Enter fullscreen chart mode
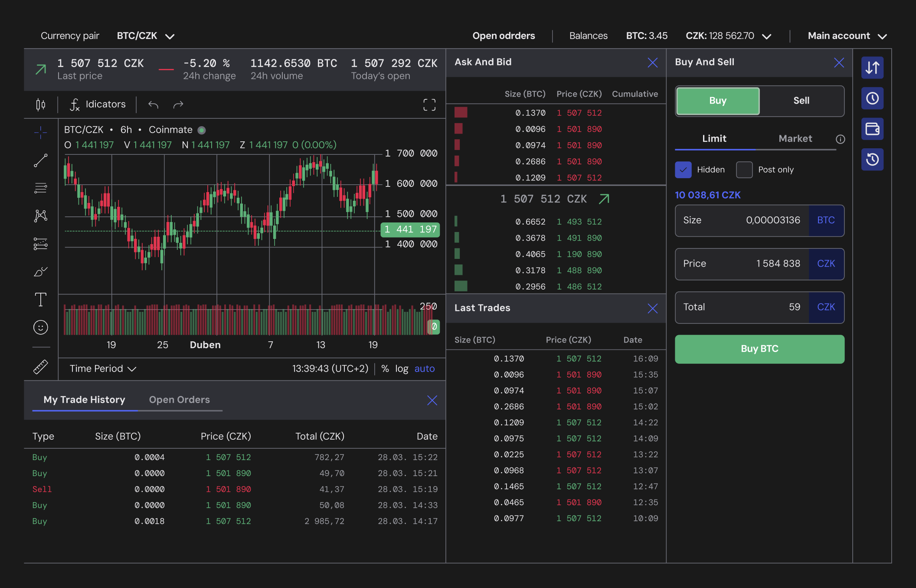The height and width of the screenshot is (588, 916). pos(429,105)
